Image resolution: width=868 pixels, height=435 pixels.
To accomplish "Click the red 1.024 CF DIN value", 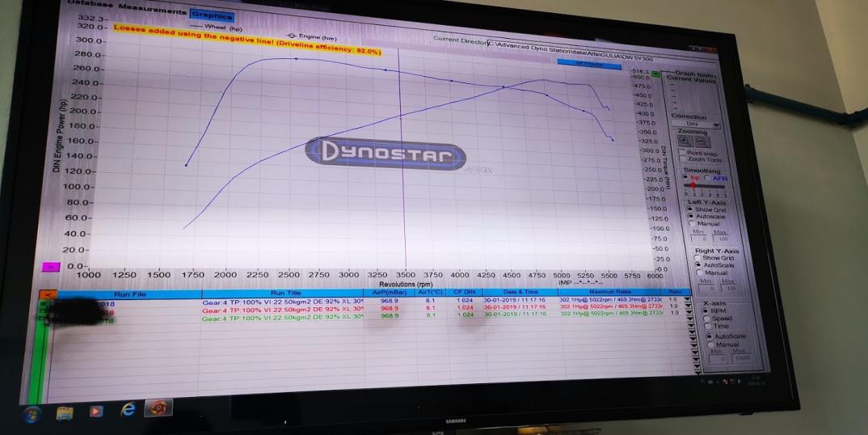I will (466, 307).
